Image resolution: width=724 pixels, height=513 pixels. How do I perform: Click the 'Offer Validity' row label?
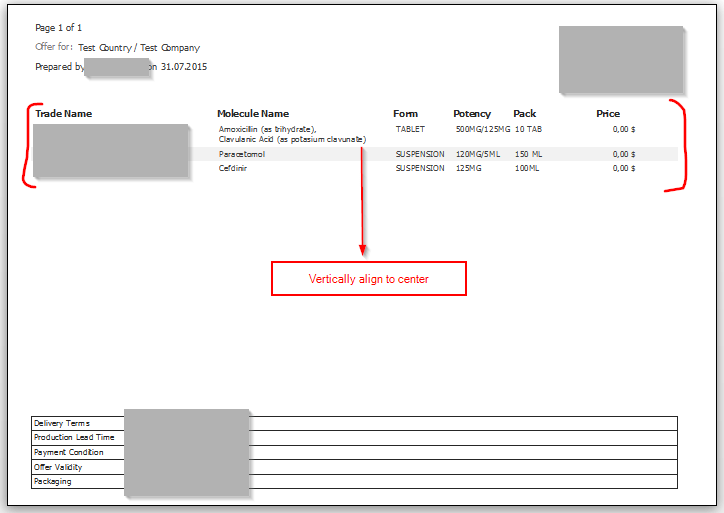(58, 467)
